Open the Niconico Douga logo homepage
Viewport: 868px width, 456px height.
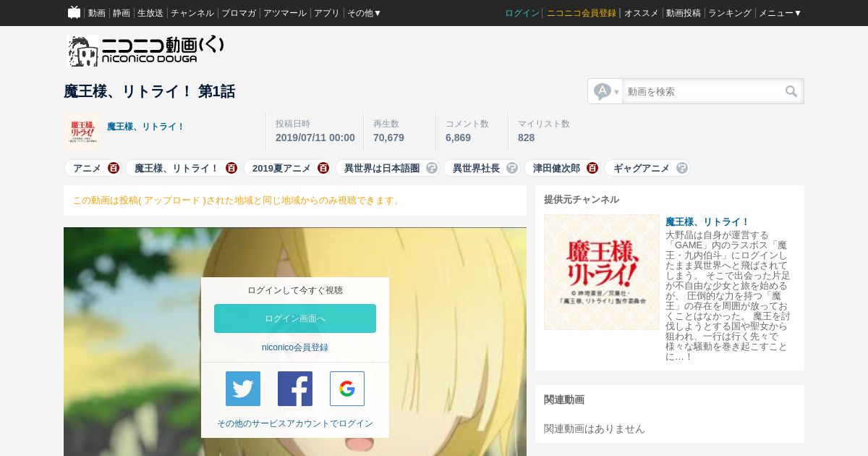145,51
